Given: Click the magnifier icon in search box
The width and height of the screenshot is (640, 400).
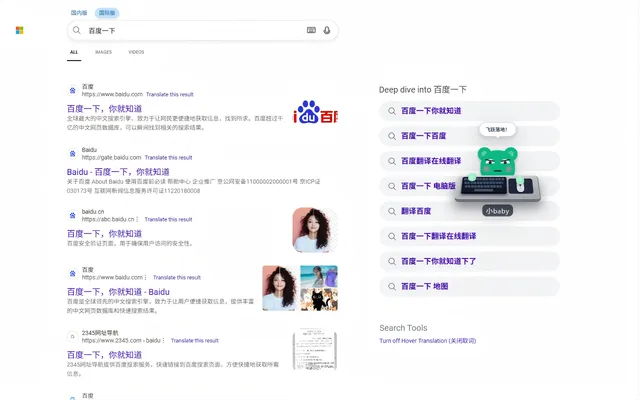Looking at the screenshot, I should 76,30.
